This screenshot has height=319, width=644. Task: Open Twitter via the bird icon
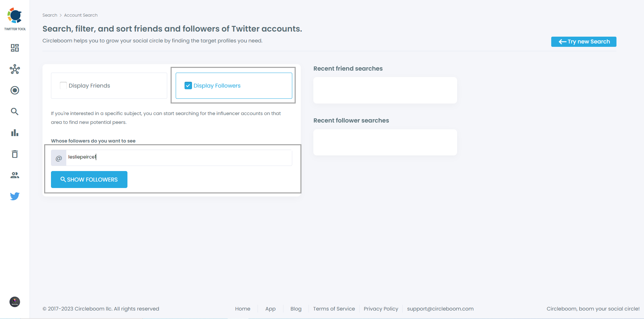click(15, 196)
